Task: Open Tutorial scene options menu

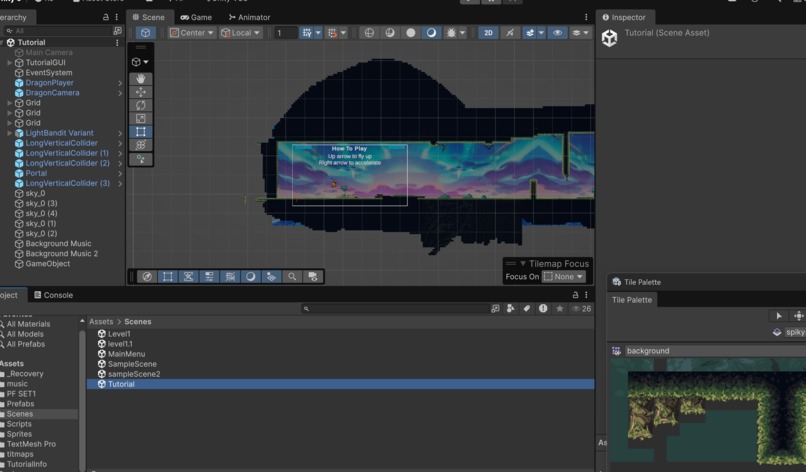Action: (117, 43)
